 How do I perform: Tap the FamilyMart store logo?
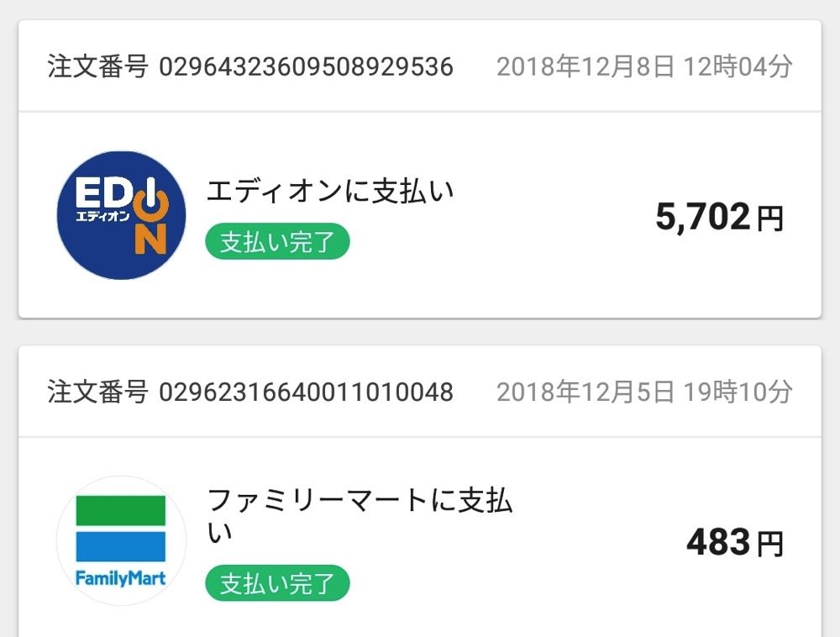122,541
